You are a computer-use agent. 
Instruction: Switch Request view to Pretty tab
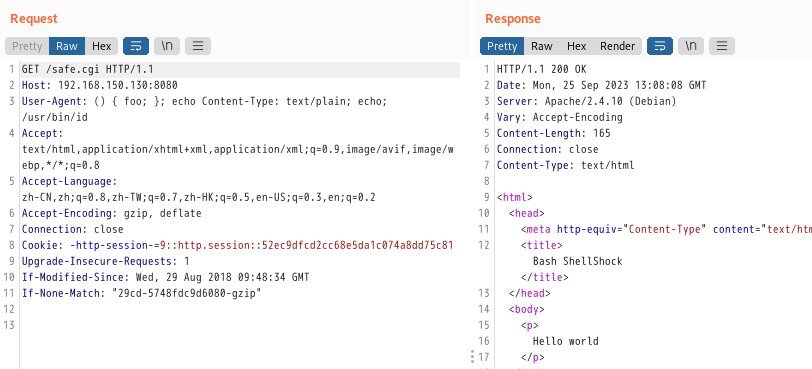tap(27, 46)
